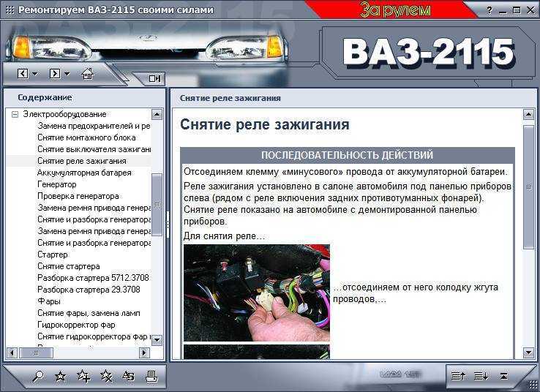
Task: Click contents vertical scrollbar thumb
Action: click(x=157, y=205)
